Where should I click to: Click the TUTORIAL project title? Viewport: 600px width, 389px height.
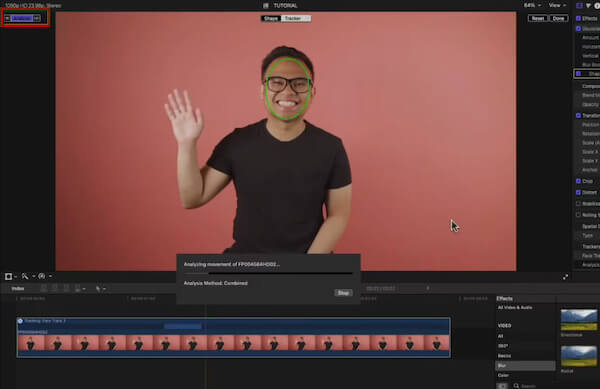285,5
